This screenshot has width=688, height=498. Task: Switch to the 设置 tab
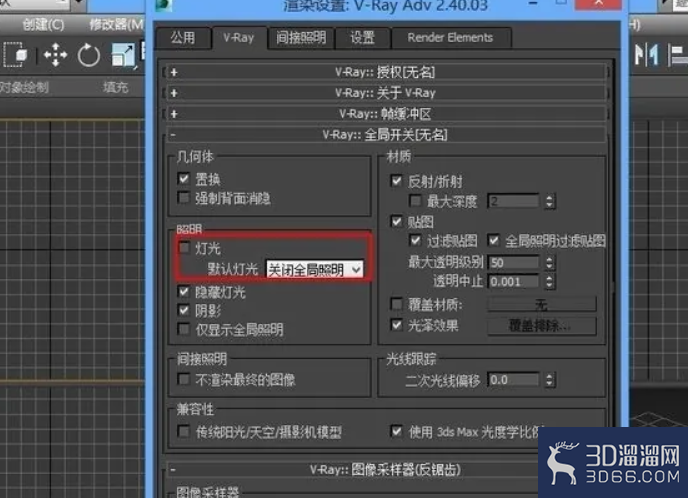click(x=362, y=38)
